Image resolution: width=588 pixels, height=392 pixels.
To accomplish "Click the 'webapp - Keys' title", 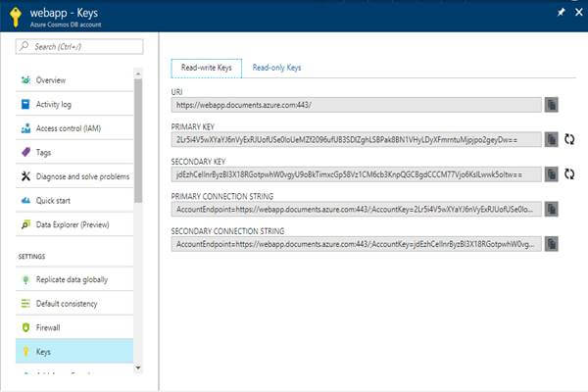I will [x=64, y=13].
